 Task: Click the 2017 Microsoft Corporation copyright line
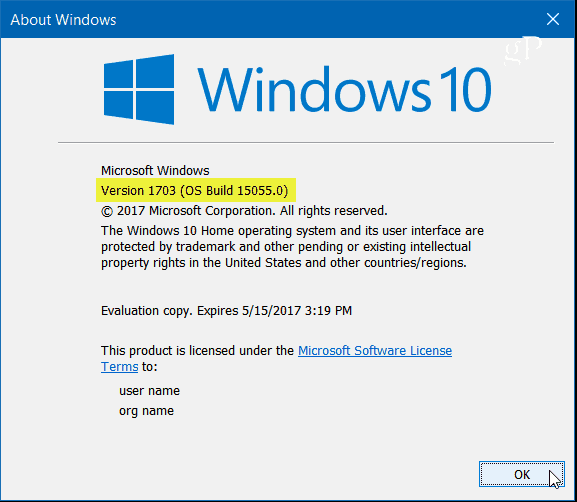click(244, 211)
